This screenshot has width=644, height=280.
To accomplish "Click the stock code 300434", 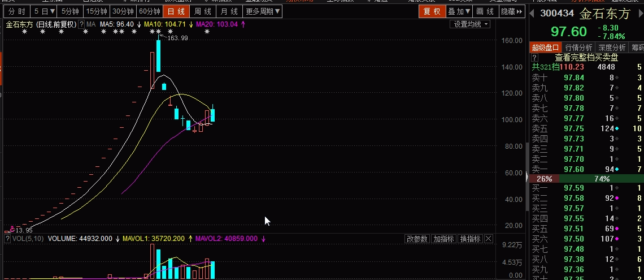I will click(557, 13).
